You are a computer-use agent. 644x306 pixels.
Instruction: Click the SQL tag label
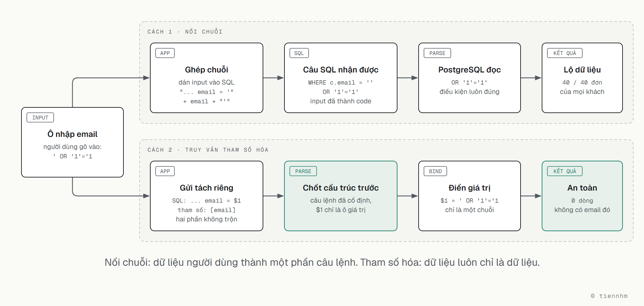coord(299,53)
